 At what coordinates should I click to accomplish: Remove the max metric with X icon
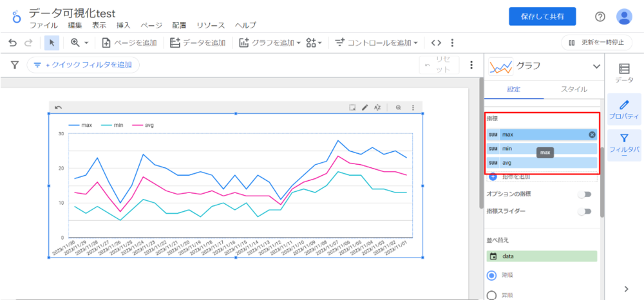click(x=591, y=135)
